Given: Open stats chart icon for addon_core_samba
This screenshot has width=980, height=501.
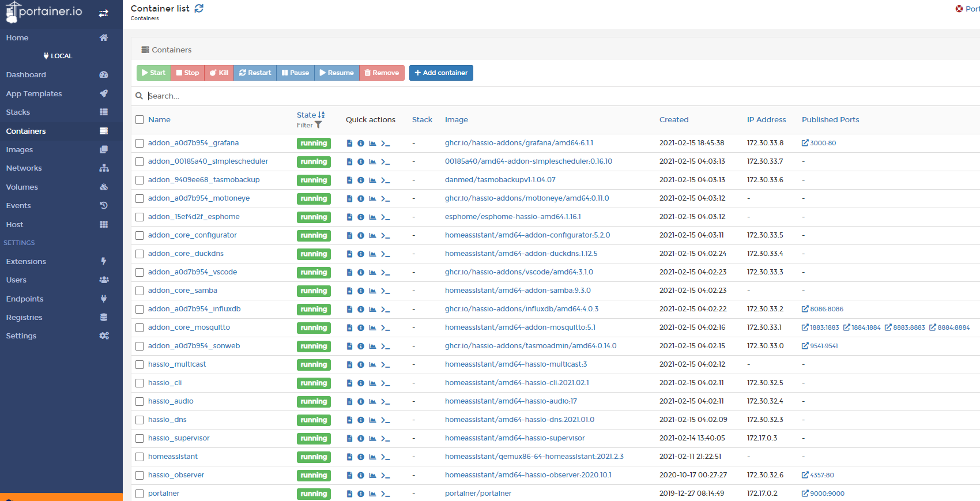Looking at the screenshot, I should coord(372,291).
